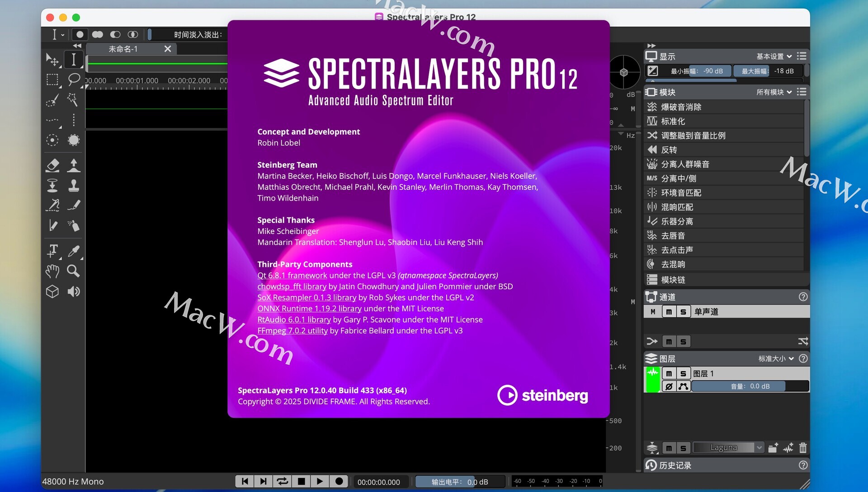Expand the Laguna colormap dropdown
Viewport: 868px width, 492px height.
click(759, 448)
